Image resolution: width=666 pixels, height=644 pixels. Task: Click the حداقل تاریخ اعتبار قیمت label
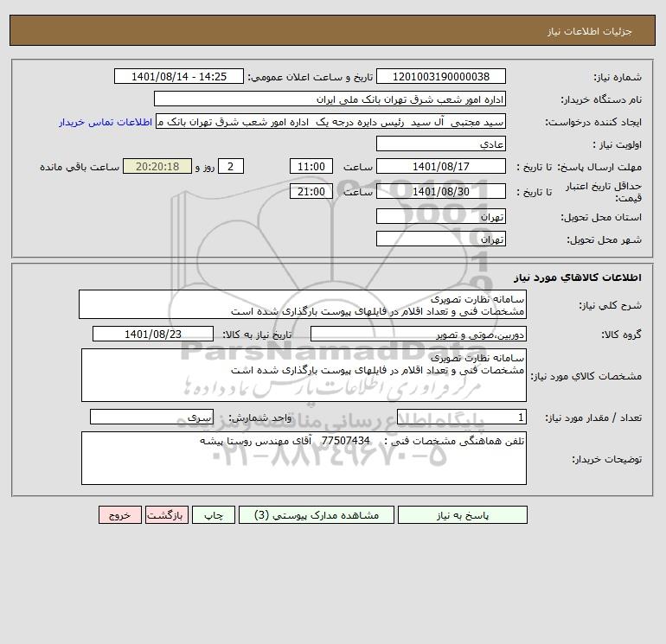[603, 192]
